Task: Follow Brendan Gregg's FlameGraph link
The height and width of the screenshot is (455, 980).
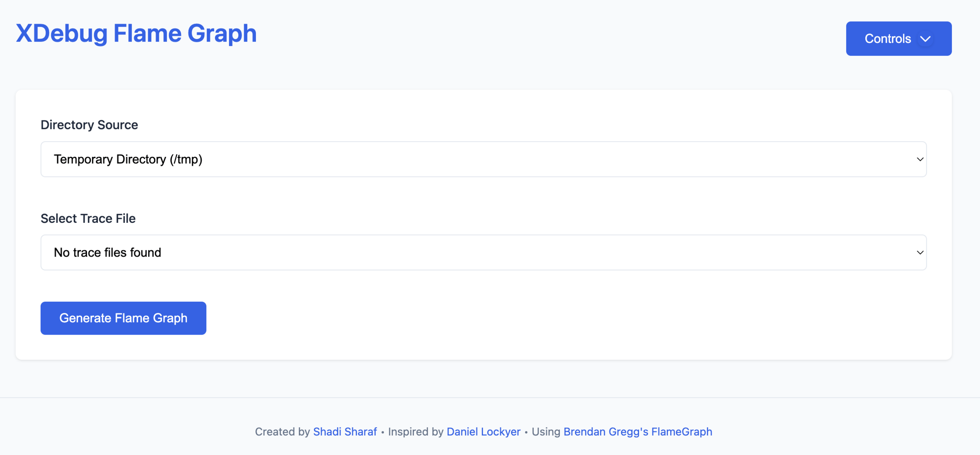Action: pyautogui.click(x=637, y=431)
